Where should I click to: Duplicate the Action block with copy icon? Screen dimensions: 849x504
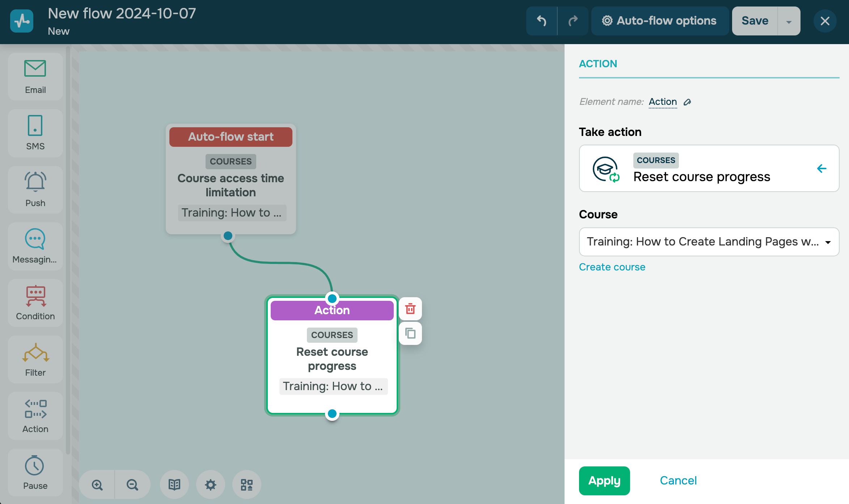click(x=410, y=333)
